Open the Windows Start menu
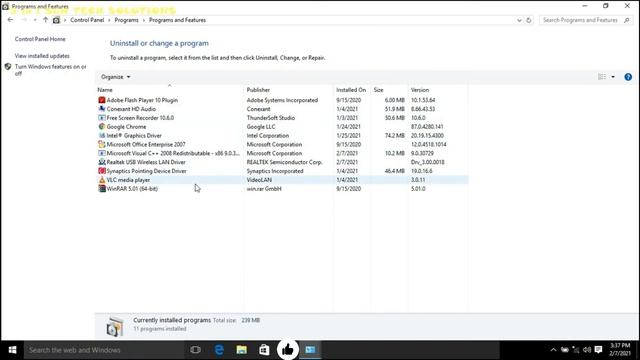 12,350
